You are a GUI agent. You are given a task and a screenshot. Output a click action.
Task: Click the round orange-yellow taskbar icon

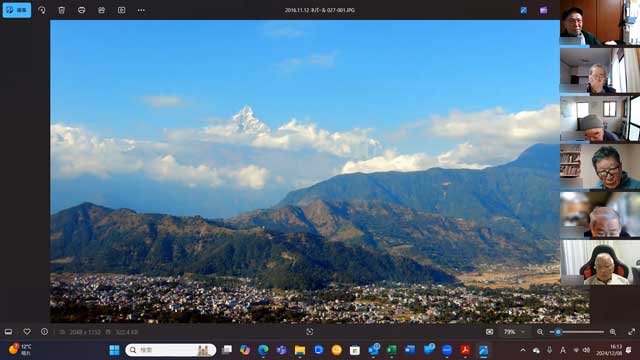tap(337, 350)
